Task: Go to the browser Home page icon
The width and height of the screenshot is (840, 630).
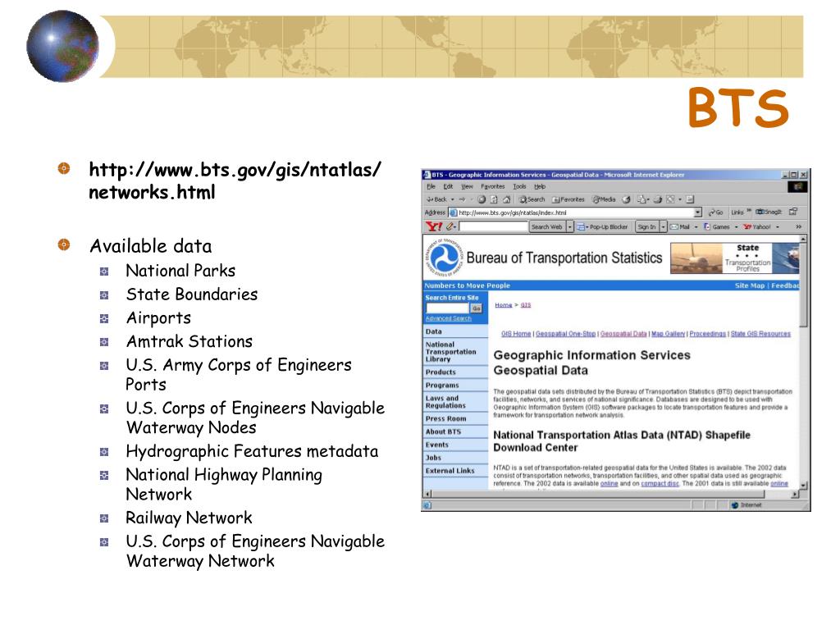Action: click(506, 199)
